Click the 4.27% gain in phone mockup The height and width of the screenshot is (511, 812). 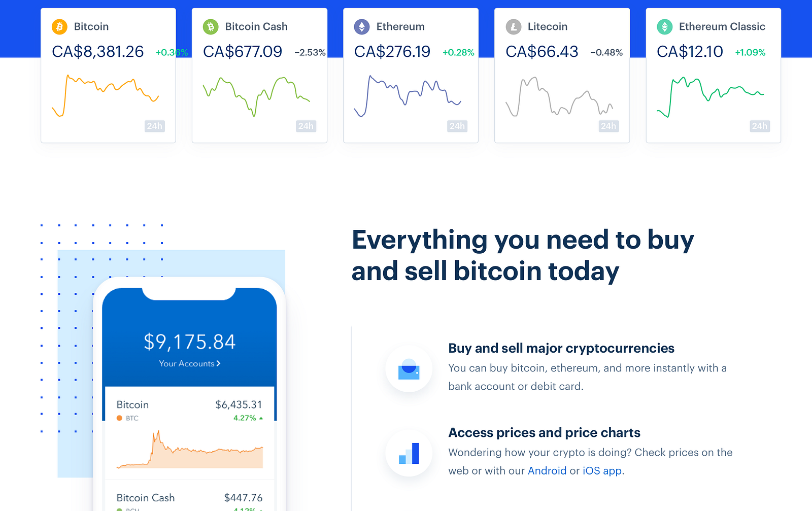coord(248,418)
